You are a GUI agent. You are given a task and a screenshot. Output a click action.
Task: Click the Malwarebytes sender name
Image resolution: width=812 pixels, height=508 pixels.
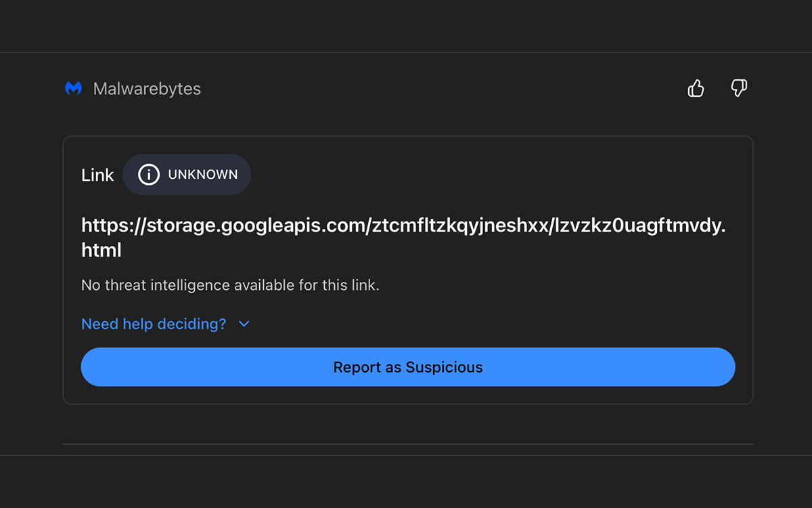tap(147, 89)
